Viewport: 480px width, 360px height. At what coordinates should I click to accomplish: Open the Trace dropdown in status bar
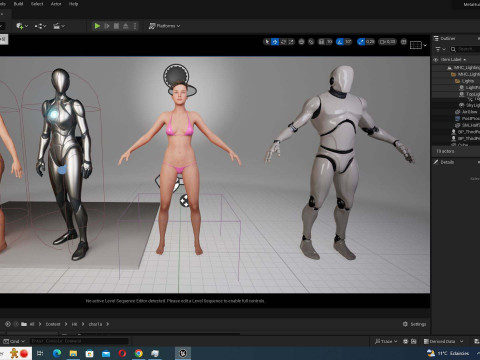click(x=386, y=341)
